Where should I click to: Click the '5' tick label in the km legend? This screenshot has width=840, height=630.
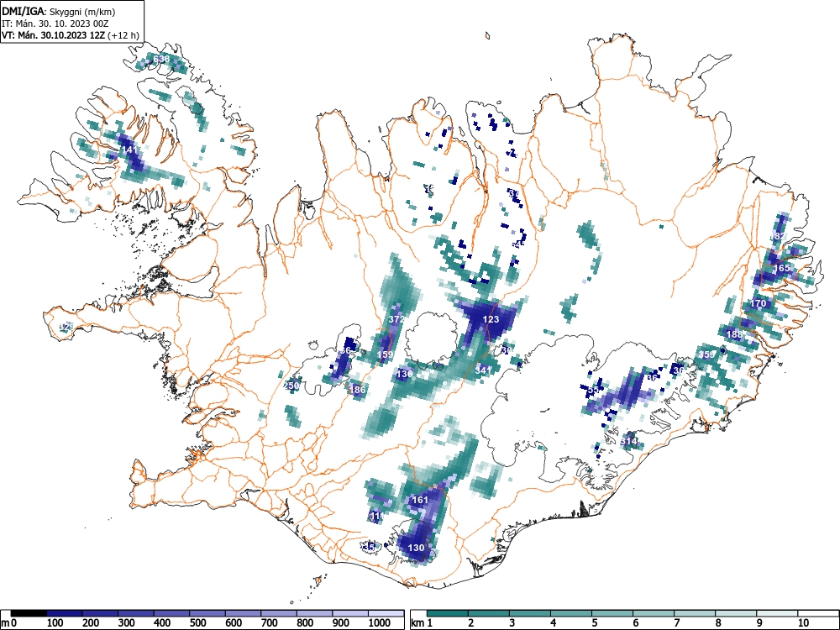tap(595, 622)
